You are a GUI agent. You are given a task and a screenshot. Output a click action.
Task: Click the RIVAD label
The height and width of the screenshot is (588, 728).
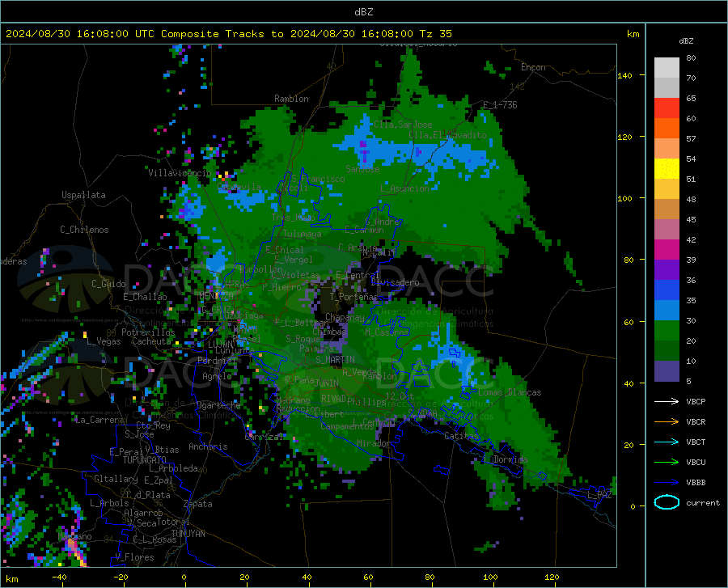(x=333, y=399)
